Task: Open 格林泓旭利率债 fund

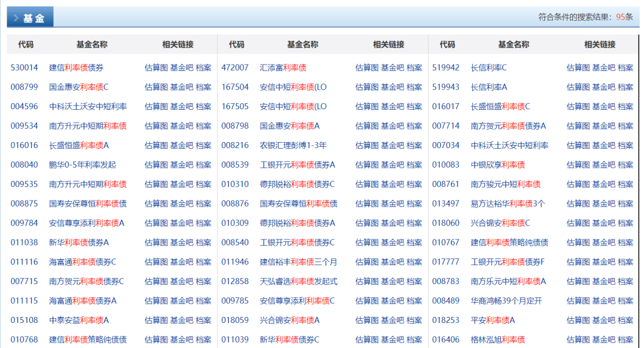Action: click(x=498, y=340)
